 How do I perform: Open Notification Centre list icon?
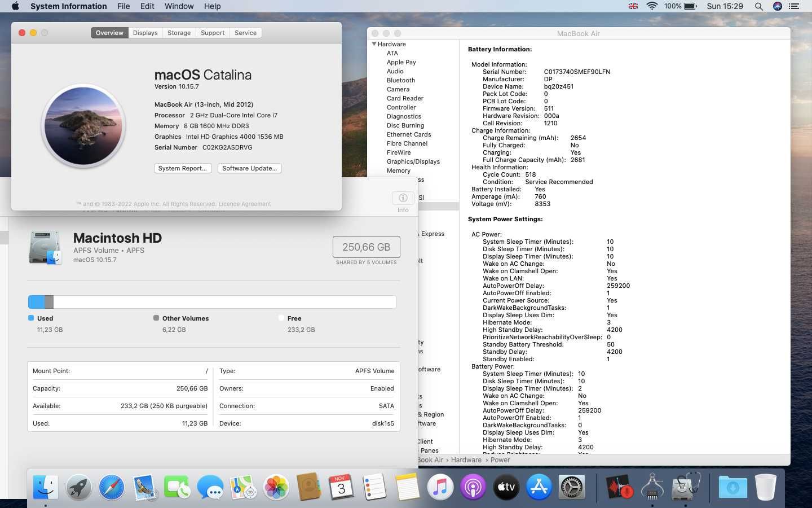[795, 6]
